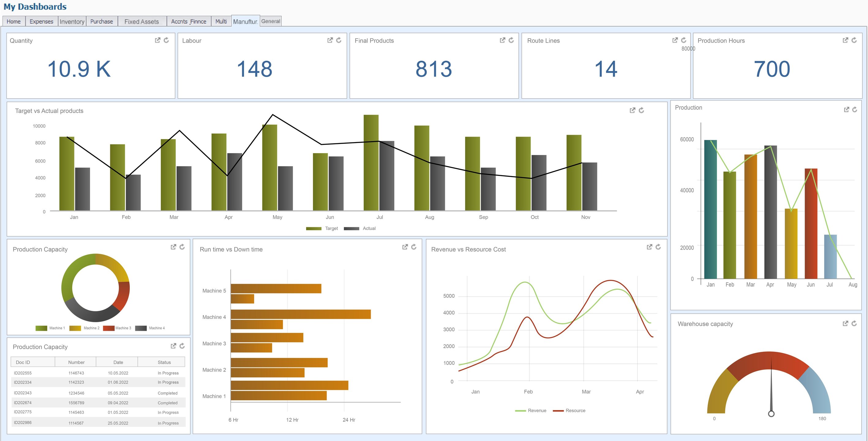Pop out the Warehouse capacity gauge
Screen dimensions: 868x441
click(x=845, y=323)
